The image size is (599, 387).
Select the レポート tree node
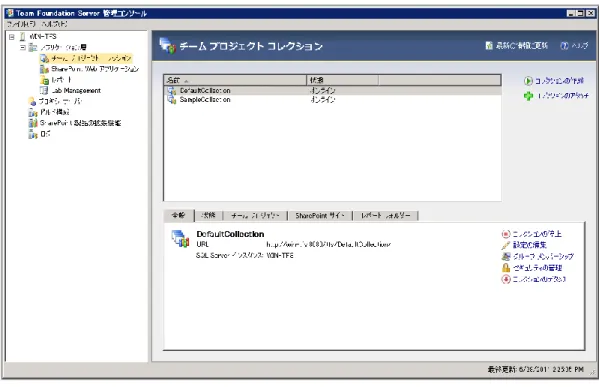(61, 80)
